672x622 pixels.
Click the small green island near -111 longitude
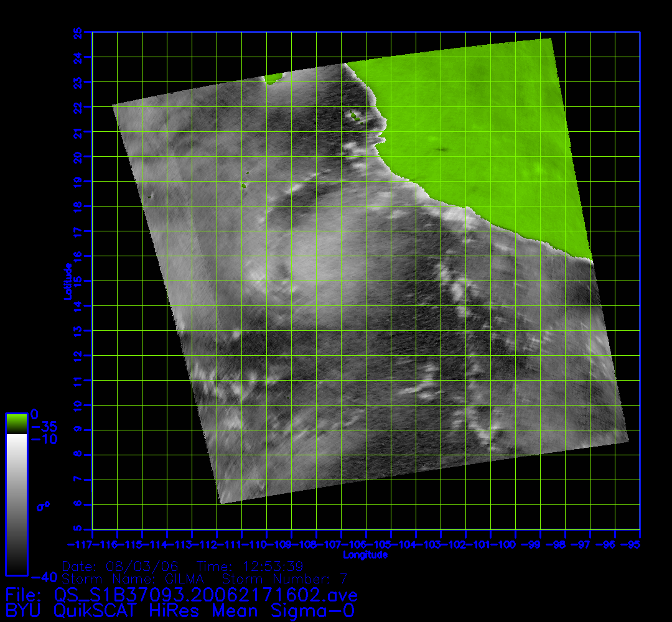pos(243,185)
